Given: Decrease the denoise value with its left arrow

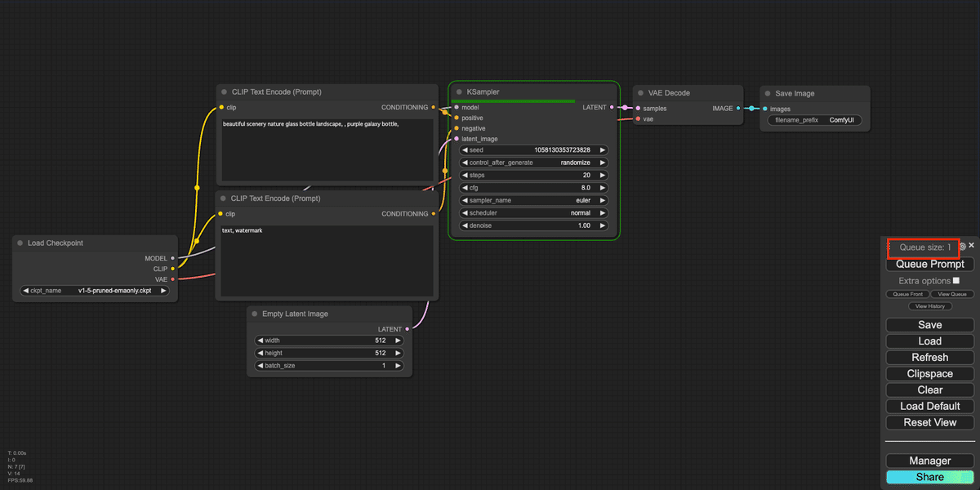Looking at the screenshot, I should coord(465,225).
